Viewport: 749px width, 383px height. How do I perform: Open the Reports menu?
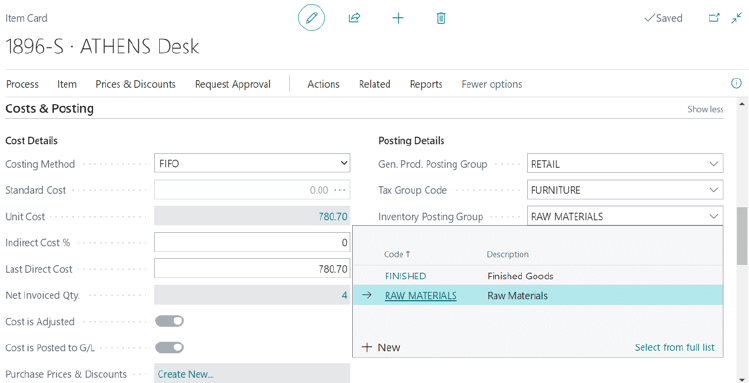[x=426, y=84]
